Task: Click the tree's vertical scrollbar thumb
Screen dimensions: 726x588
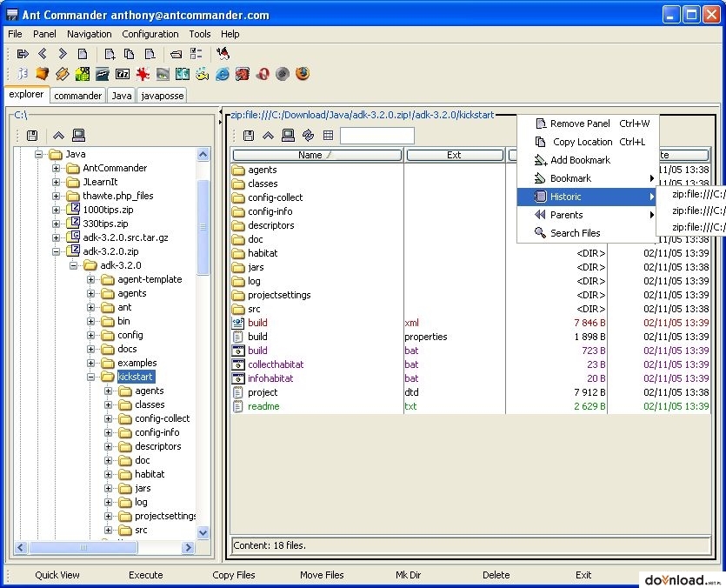Action: click(x=203, y=227)
